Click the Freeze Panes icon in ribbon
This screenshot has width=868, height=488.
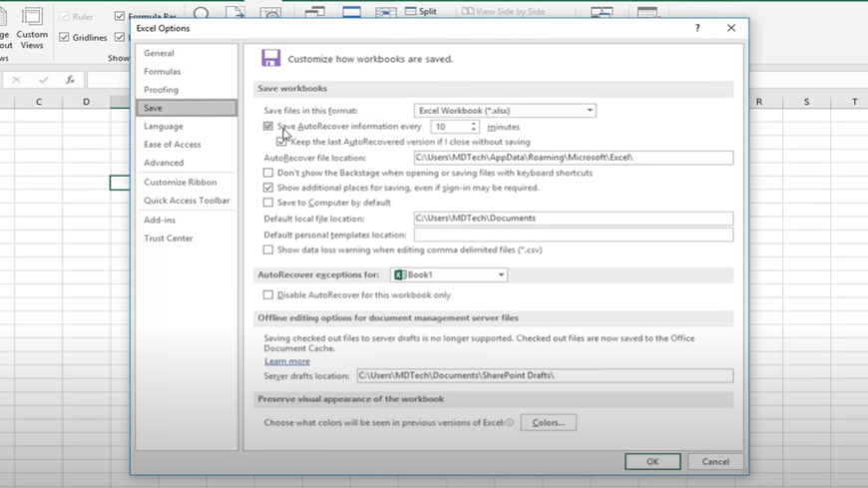click(385, 12)
